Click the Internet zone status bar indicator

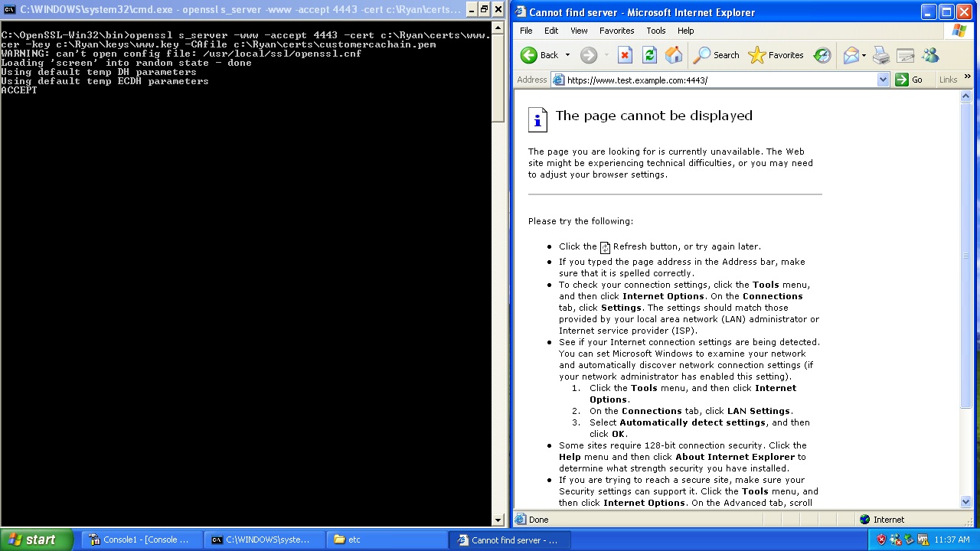pos(882,520)
